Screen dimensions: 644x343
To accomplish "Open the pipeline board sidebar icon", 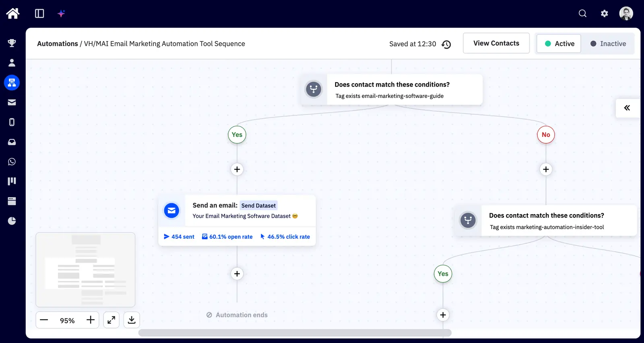I will [x=12, y=181].
